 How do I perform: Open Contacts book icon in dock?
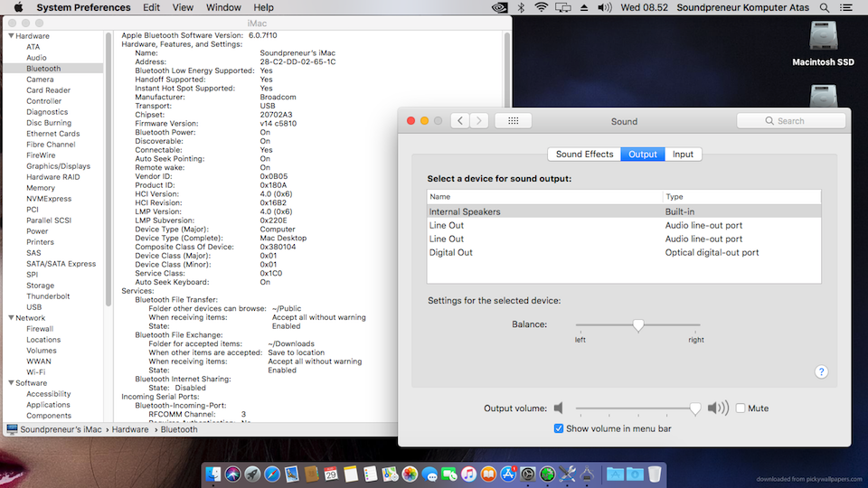[312, 474]
